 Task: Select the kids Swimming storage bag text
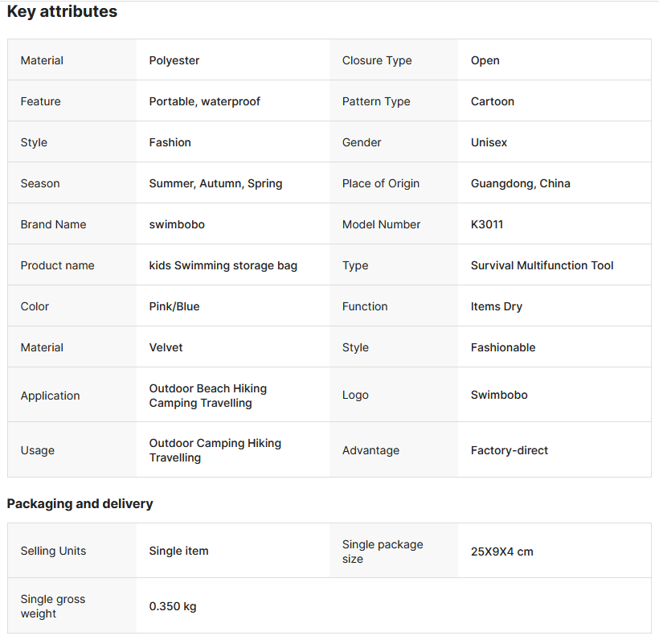click(x=223, y=265)
